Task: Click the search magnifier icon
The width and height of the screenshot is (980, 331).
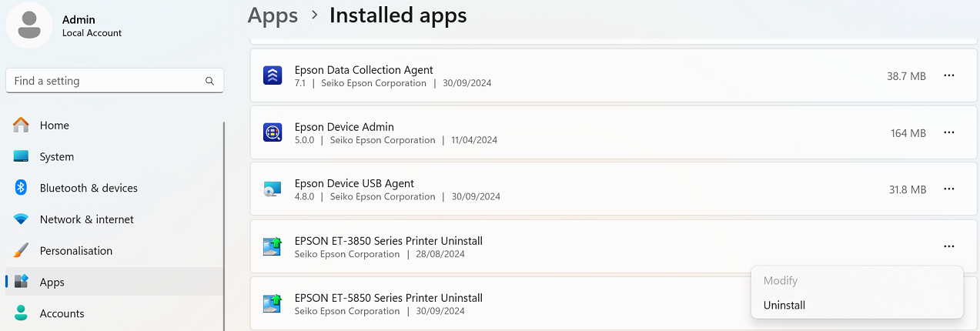Action: click(209, 81)
